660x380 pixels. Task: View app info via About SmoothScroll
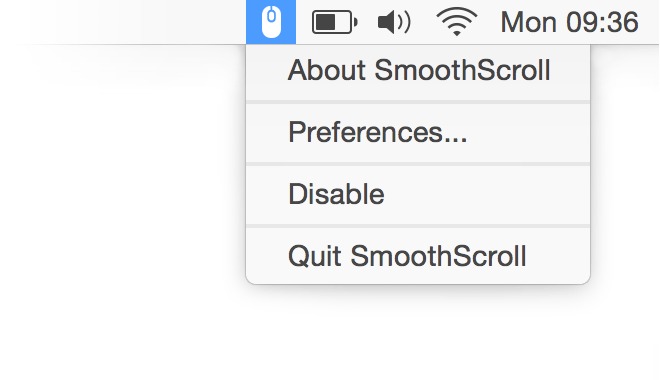(418, 70)
